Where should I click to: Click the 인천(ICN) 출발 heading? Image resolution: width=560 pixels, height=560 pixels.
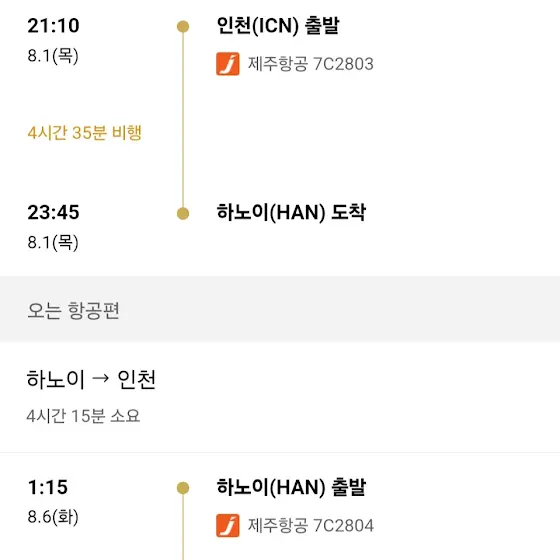(278, 26)
